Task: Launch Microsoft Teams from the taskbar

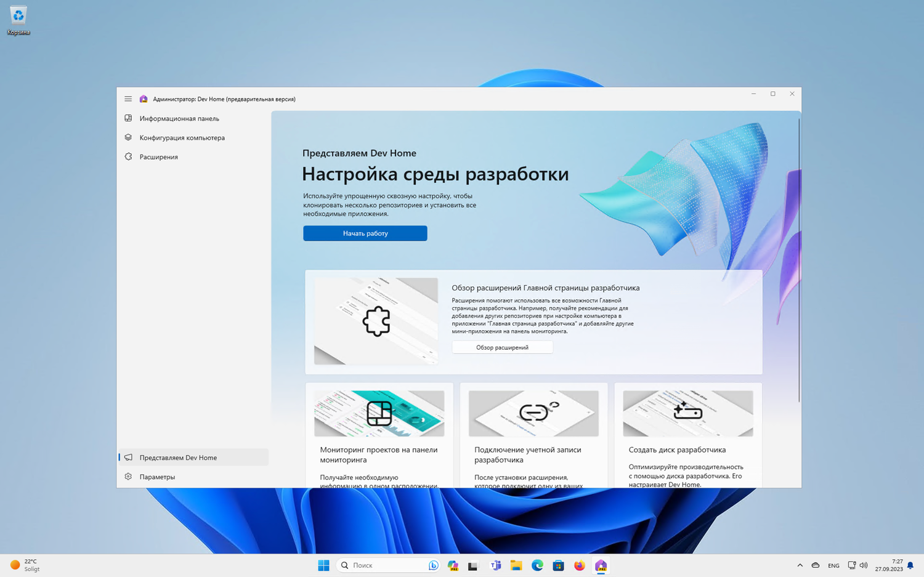Action: click(495, 565)
